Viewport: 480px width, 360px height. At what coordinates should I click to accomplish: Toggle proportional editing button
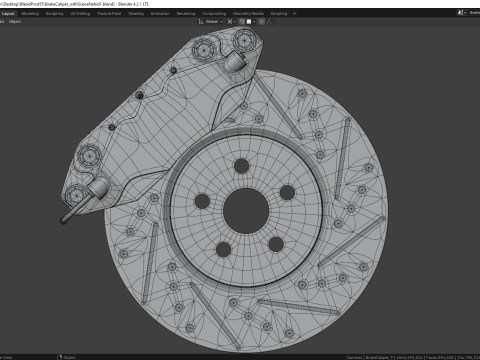pyautogui.click(x=262, y=21)
